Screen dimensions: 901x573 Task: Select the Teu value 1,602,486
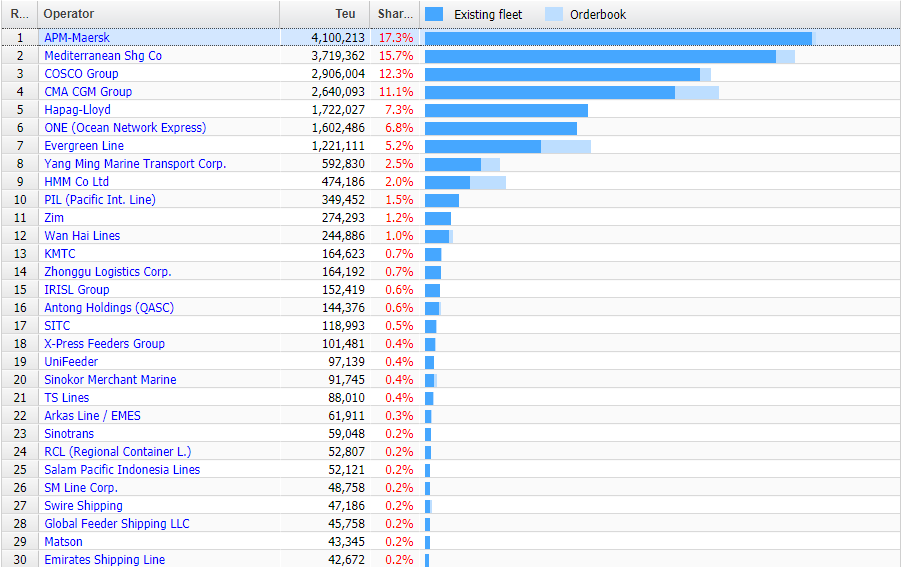[x=338, y=128]
